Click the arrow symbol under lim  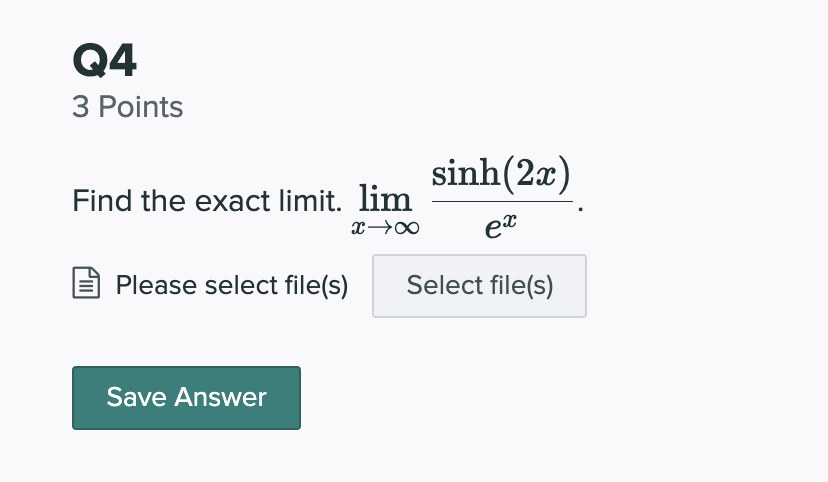pyautogui.click(x=380, y=228)
